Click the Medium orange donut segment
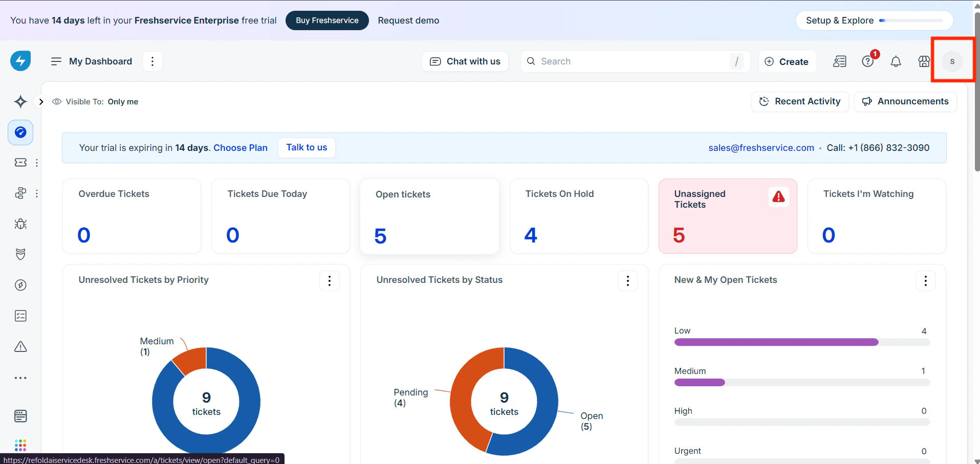980x464 pixels. (191, 360)
